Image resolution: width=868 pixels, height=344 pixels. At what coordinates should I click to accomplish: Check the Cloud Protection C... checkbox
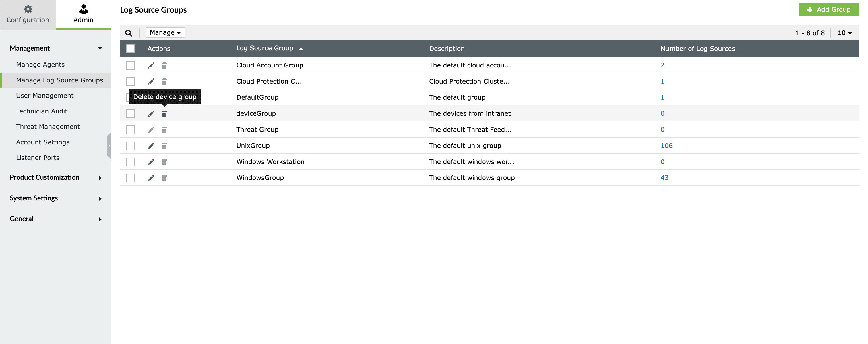pos(130,82)
